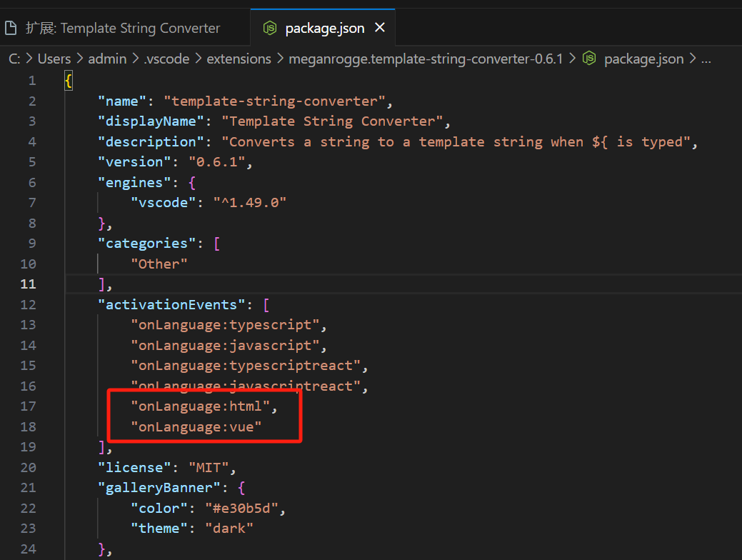Open the .vscode breadcrumb dropdown

click(x=166, y=59)
